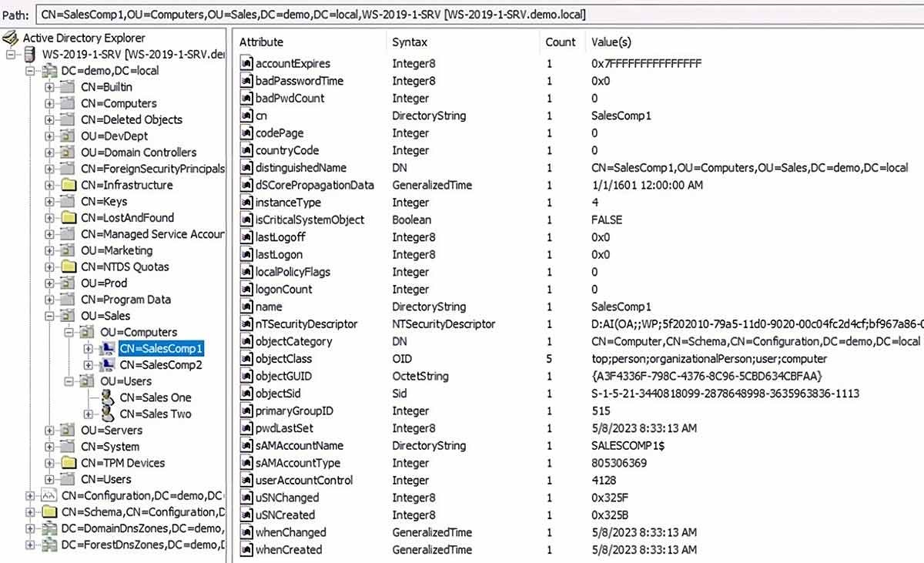
Task: Select CN=Users at the domain level
Action: [x=106, y=480]
